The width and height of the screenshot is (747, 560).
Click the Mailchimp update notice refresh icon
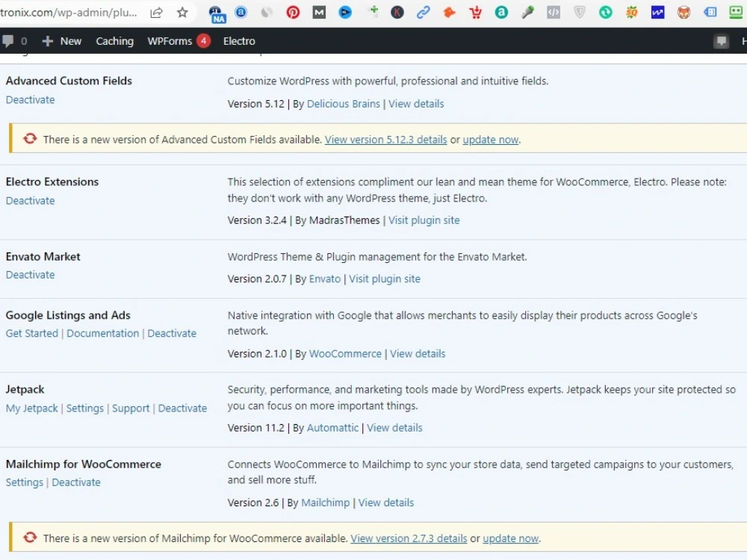click(30, 537)
